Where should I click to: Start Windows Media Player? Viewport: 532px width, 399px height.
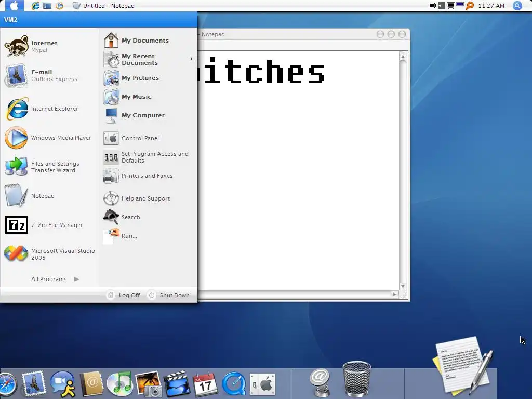49,138
